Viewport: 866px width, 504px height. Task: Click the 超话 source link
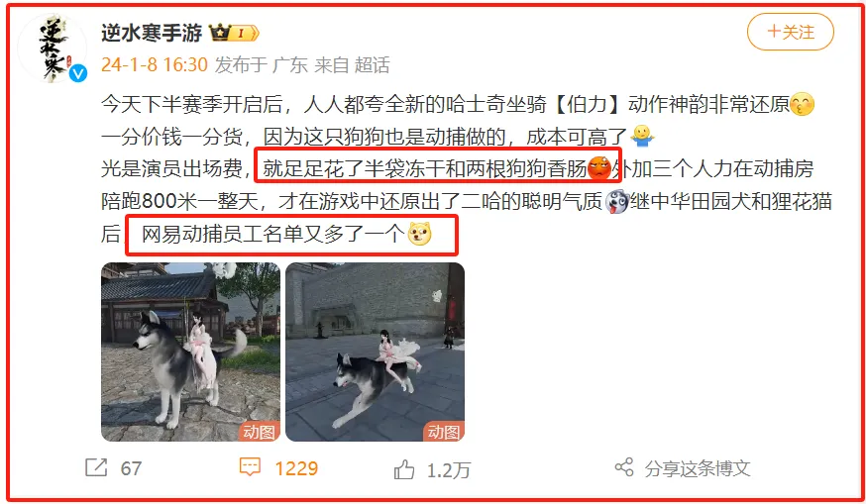click(x=373, y=65)
